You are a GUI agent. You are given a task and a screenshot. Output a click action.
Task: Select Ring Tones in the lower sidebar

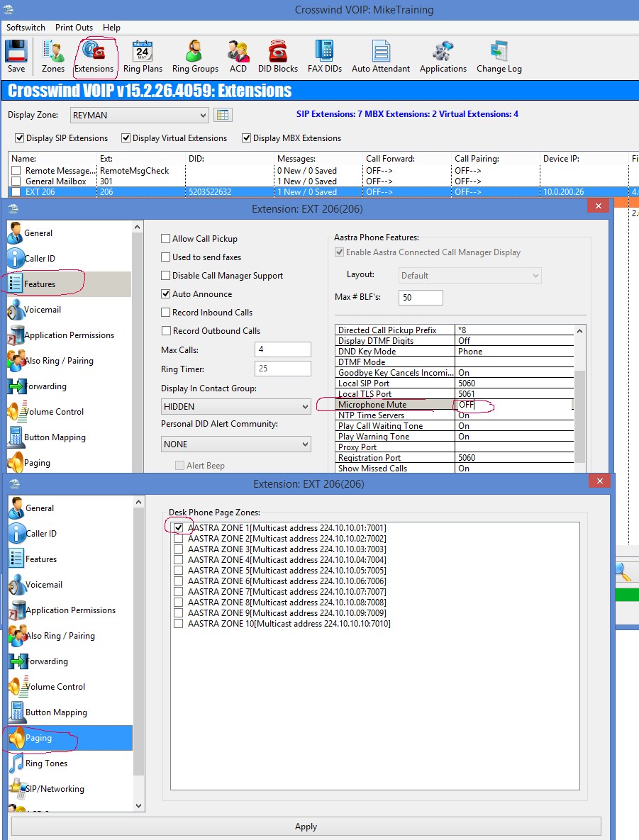46,763
